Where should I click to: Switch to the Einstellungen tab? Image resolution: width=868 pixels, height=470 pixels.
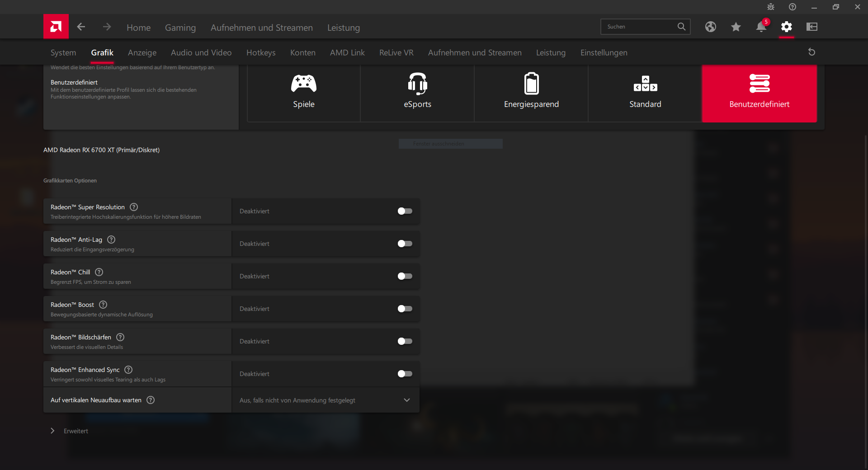point(604,52)
